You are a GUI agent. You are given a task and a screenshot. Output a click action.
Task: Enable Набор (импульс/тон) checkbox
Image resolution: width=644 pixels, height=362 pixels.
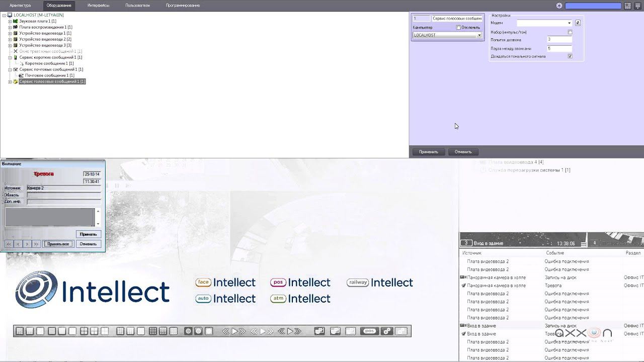(570, 32)
